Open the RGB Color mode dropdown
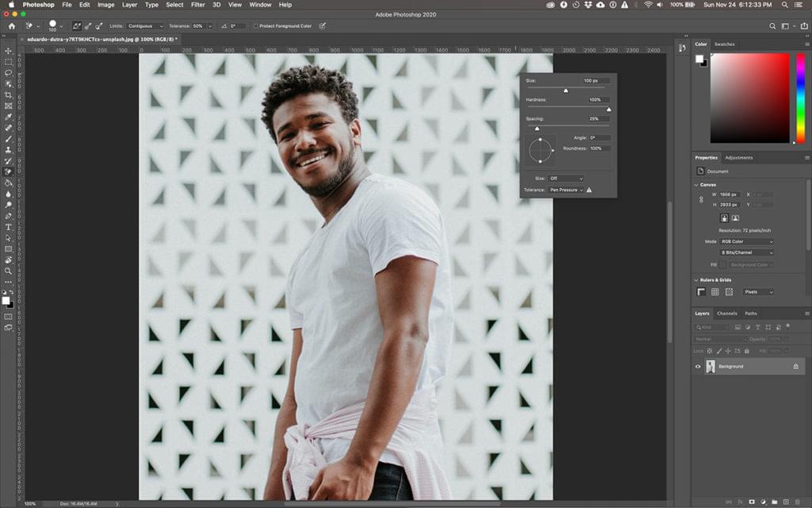Viewport: 812px width, 508px height. tap(747, 241)
